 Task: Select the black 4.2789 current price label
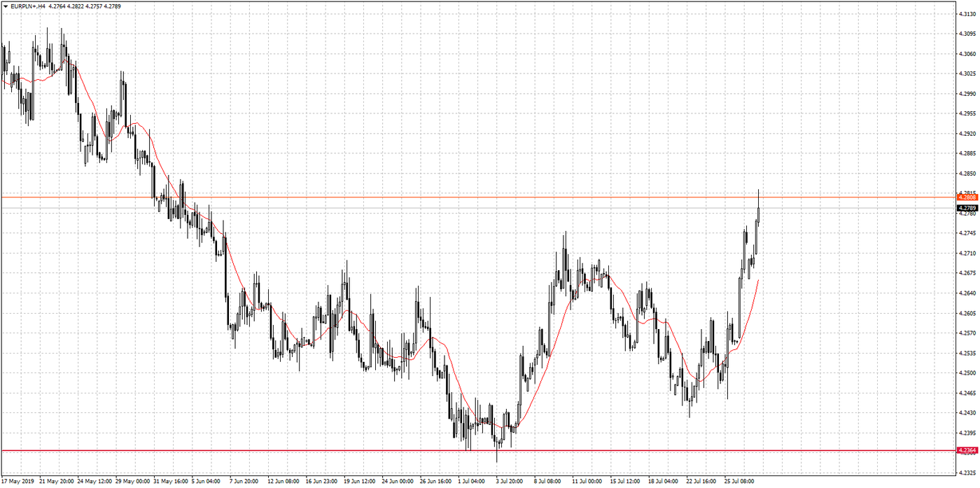coord(967,208)
